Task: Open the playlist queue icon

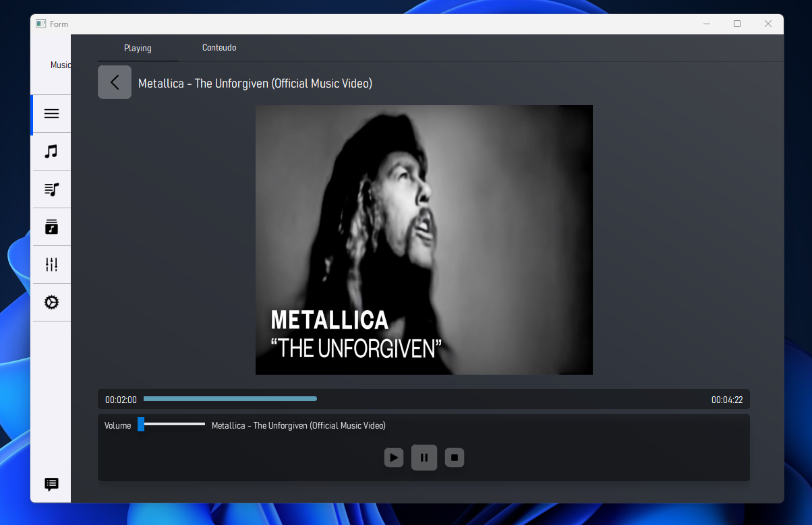Action: tap(51, 189)
